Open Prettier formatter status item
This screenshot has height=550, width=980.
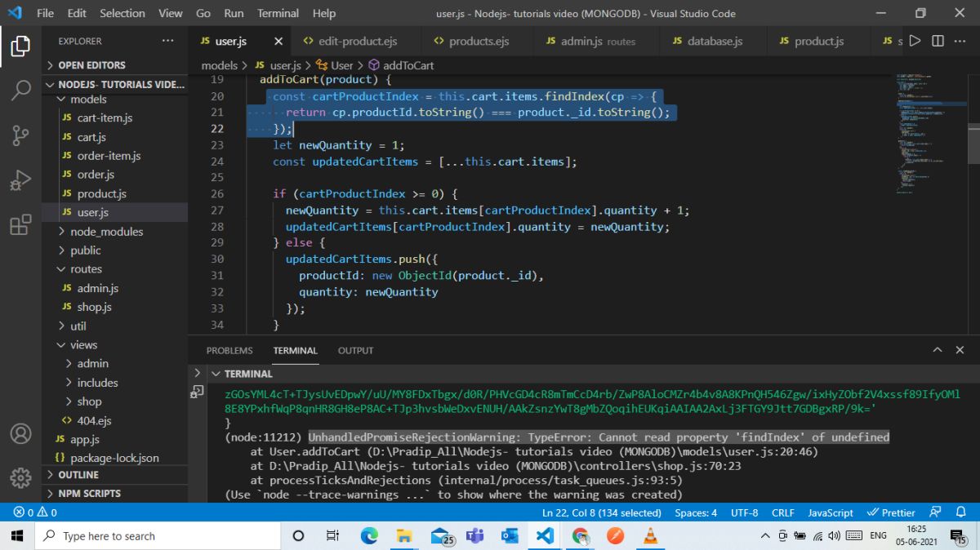click(x=892, y=512)
